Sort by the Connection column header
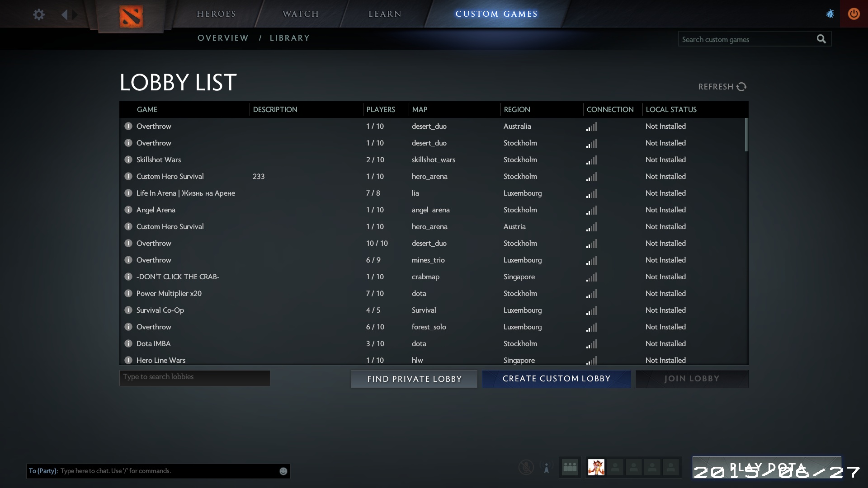Viewport: 868px width, 488px height. pos(610,109)
